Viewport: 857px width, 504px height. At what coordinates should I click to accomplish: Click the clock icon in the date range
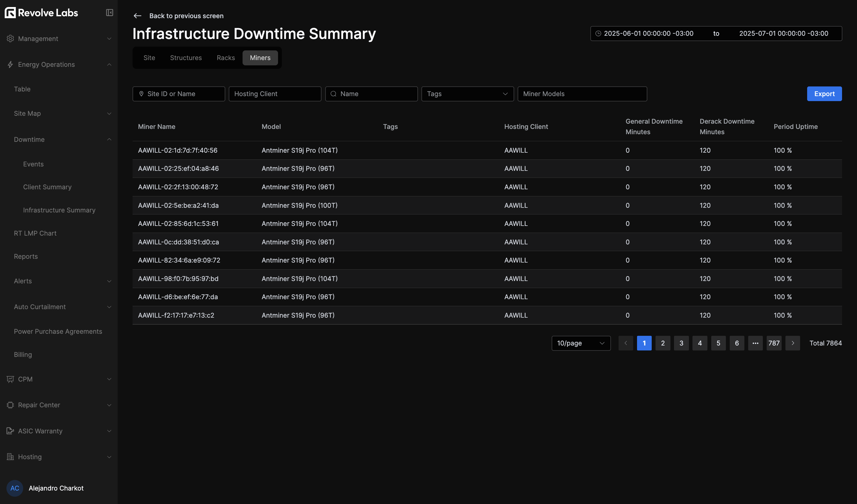click(599, 33)
